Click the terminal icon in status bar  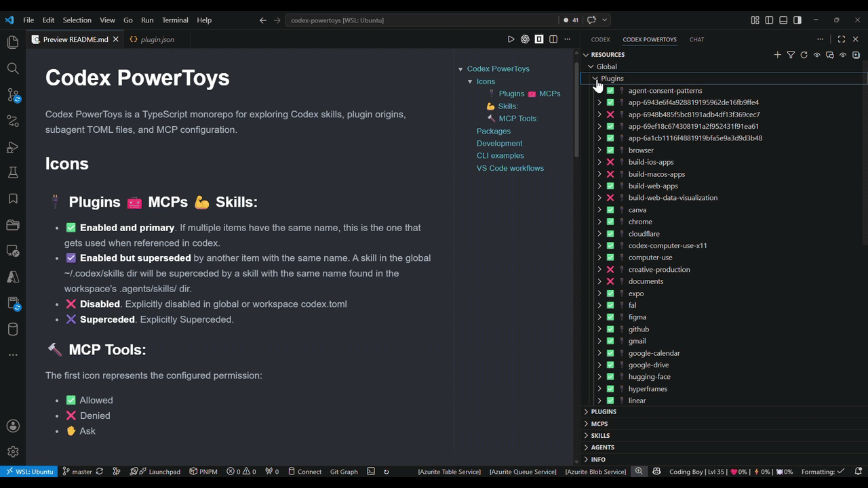371,472
